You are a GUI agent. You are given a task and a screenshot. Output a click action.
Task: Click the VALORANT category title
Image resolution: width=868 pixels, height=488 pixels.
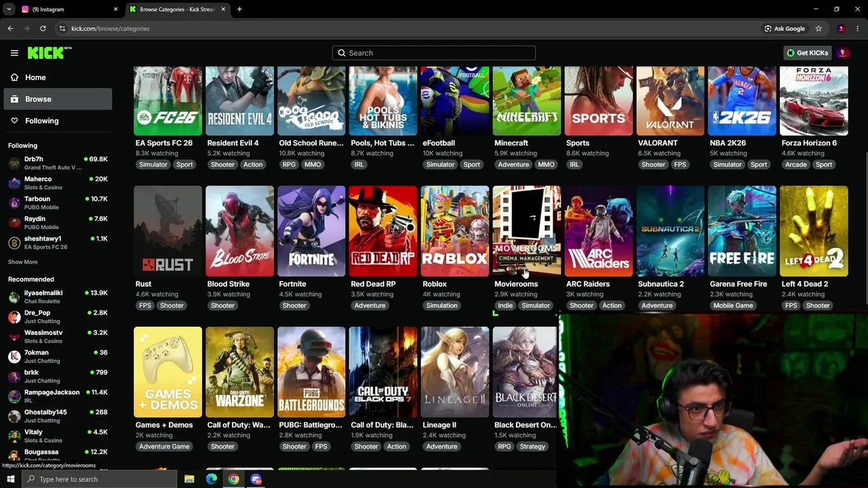coord(658,143)
